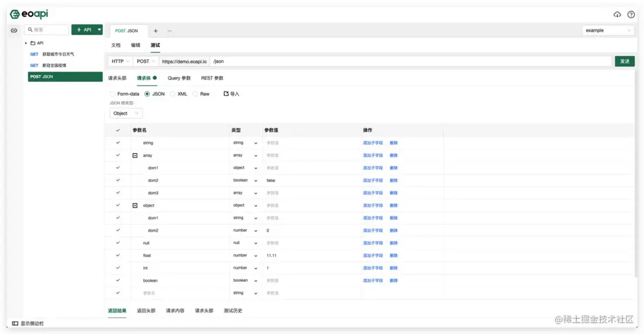Toggle checkmark for the array row
Screen dimensions: 644x334
[x=118, y=156]
